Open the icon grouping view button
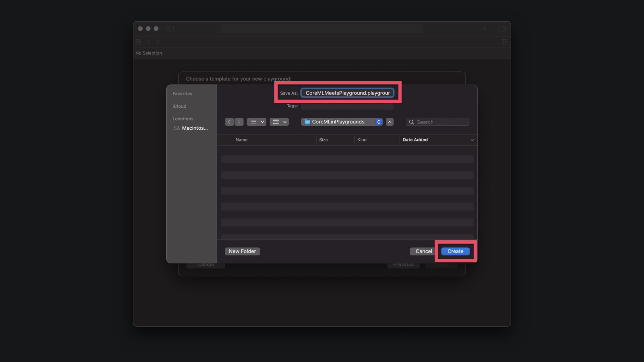Screen dimensions: 644x362 pyautogui.click(x=276, y=122)
